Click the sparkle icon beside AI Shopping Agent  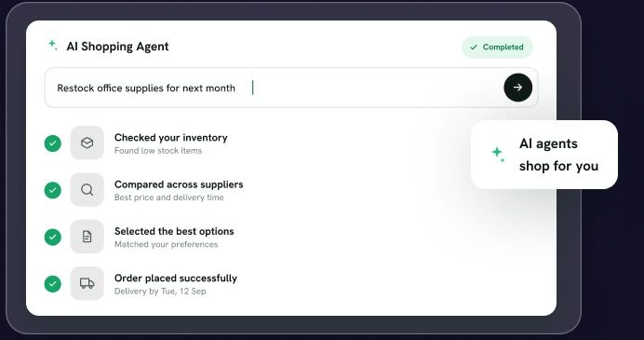52,45
